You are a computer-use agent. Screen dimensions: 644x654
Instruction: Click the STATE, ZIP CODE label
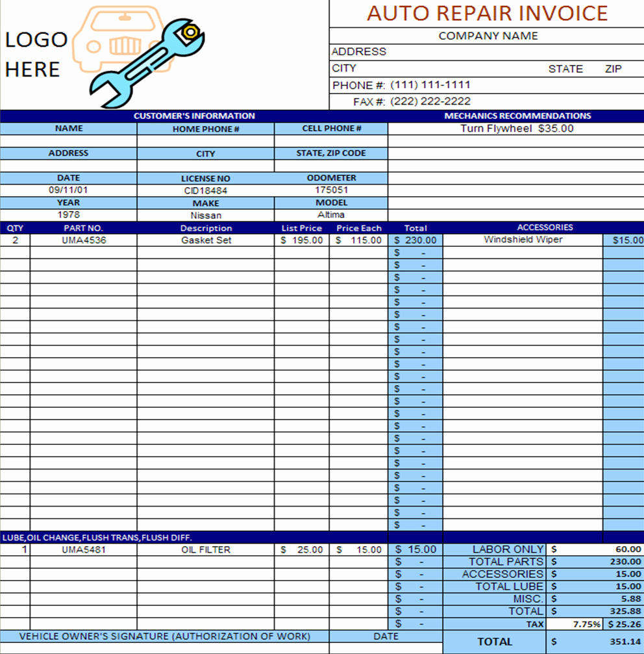coord(331,153)
